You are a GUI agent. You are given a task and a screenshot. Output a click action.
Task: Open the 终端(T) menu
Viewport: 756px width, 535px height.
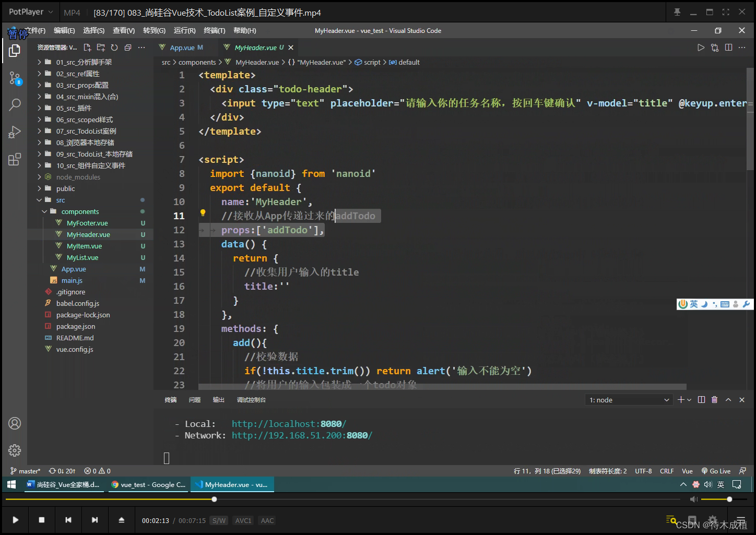click(x=214, y=31)
